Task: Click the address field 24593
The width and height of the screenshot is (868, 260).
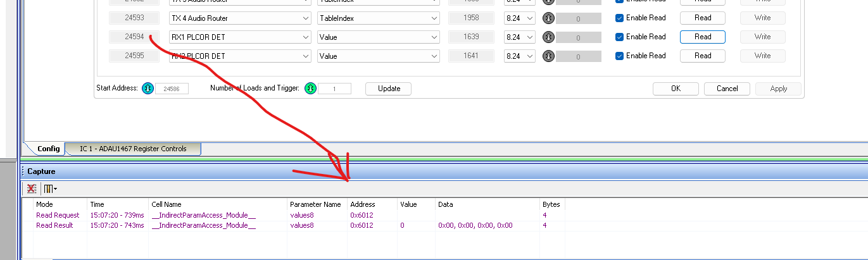Action: [134, 18]
